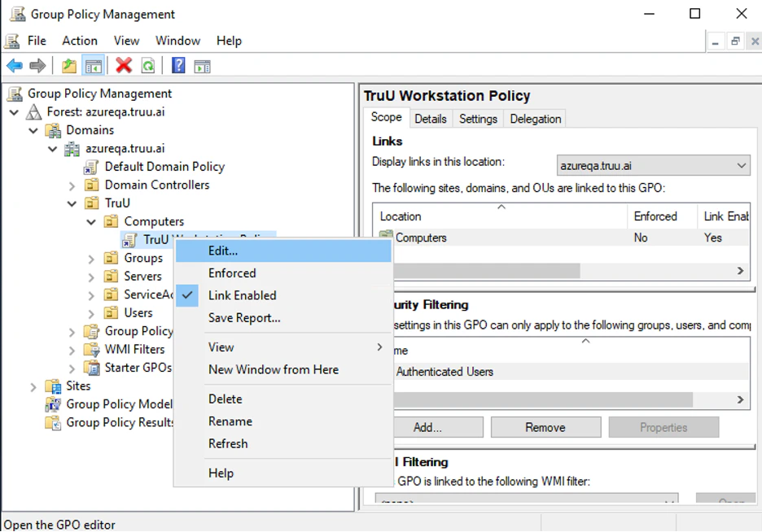Toggle Show/Hide Console Tree toolbar icon
Screen dimensions: 762x532
(x=94, y=66)
